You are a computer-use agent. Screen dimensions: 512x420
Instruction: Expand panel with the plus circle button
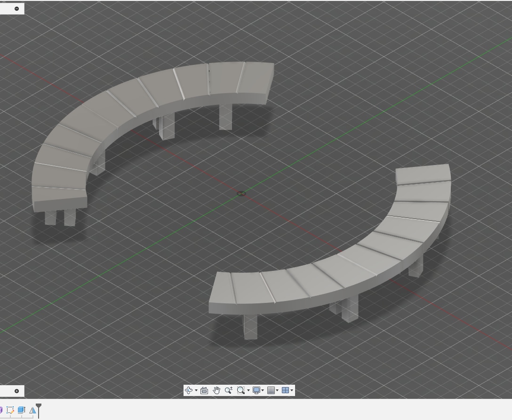point(17,391)
